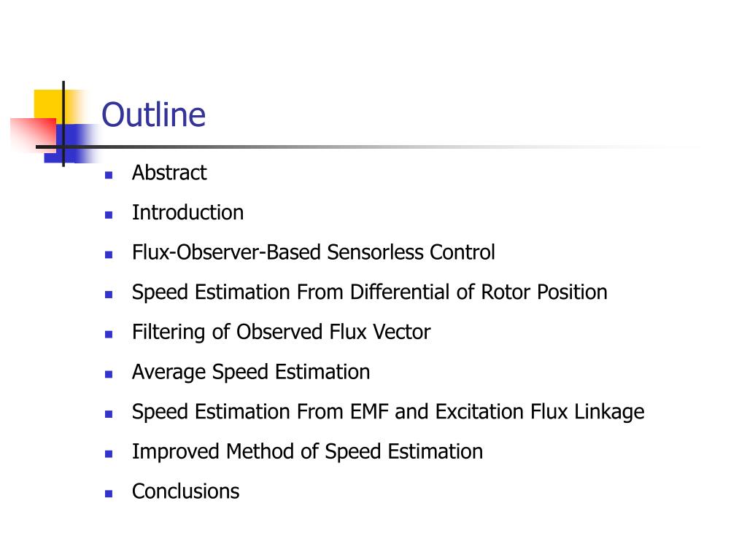Click Improved Method of Speed Estimation

pos(307,451)
